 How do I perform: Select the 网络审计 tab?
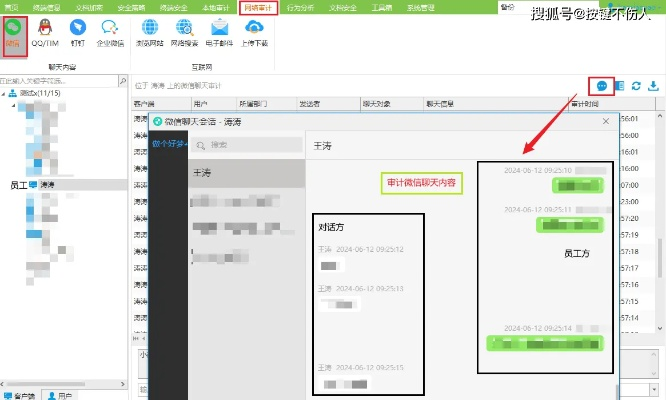click(x=258, y=8)
